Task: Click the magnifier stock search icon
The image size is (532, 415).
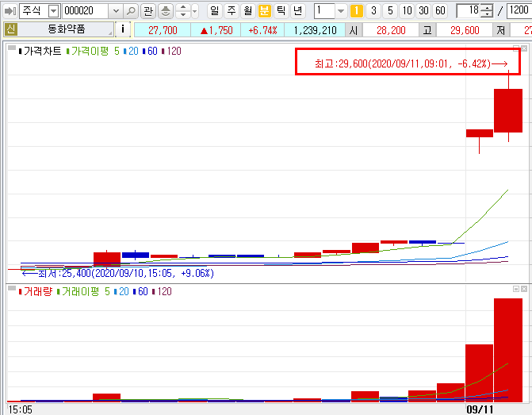Action: tap(131, 11)
